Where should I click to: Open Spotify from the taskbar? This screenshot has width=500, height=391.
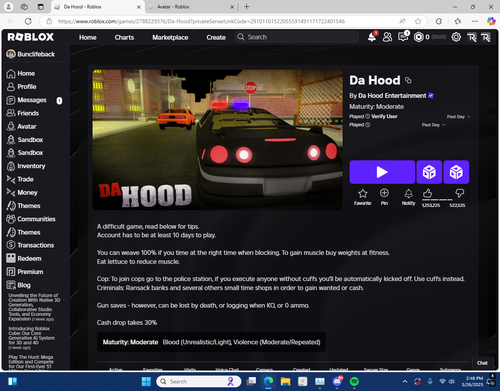(x=354, y=381)
